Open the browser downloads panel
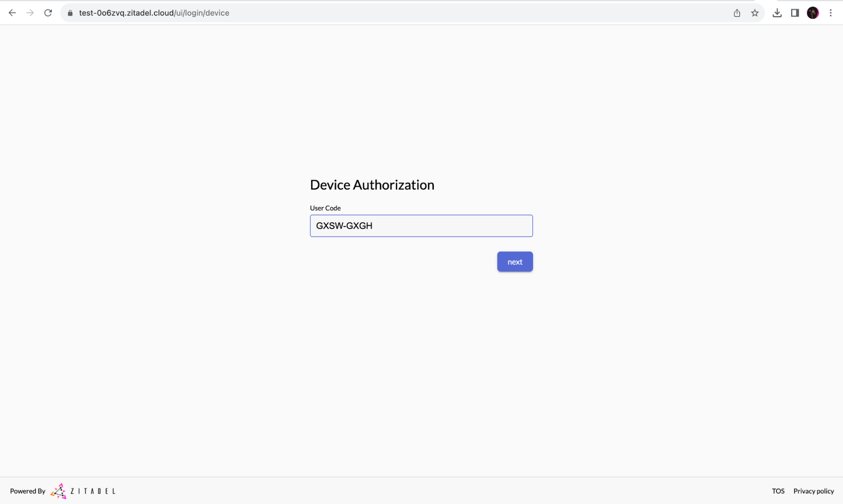Image resolution: width=843 pixels, height=504 pixels. point(777,13)
